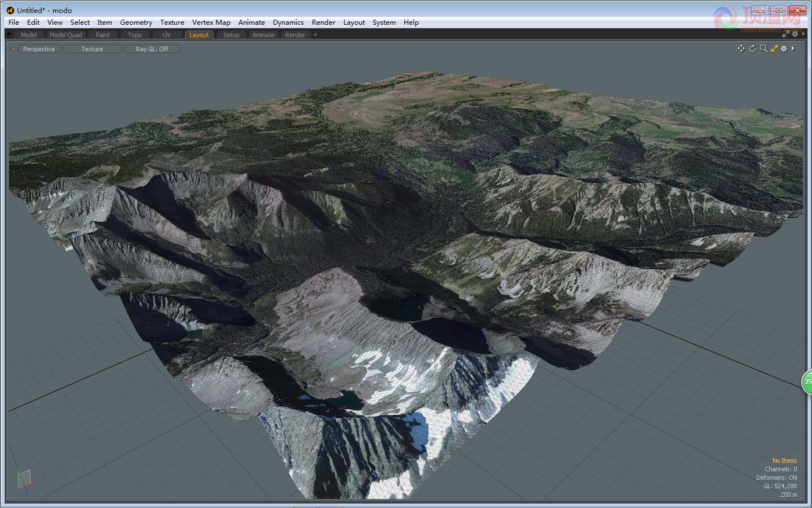Image resolution: width=812 pixels, height=508 pixels.
Task: Open viewport settings gear icon
Action: tap(784, 49)
